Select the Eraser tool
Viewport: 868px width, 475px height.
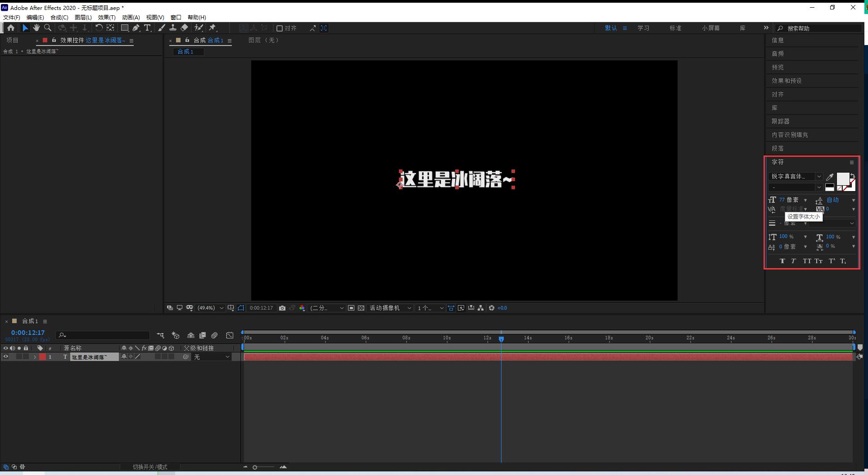(x=184, y=28)
